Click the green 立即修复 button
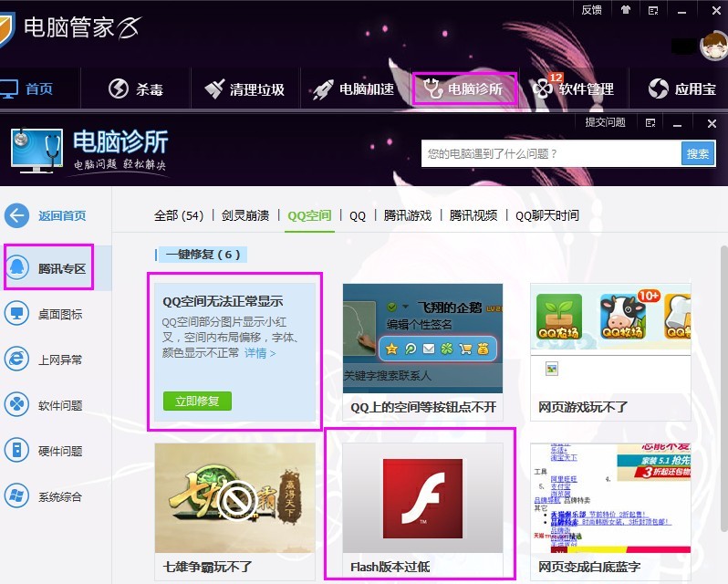728x584 pixels. [197, 401]
